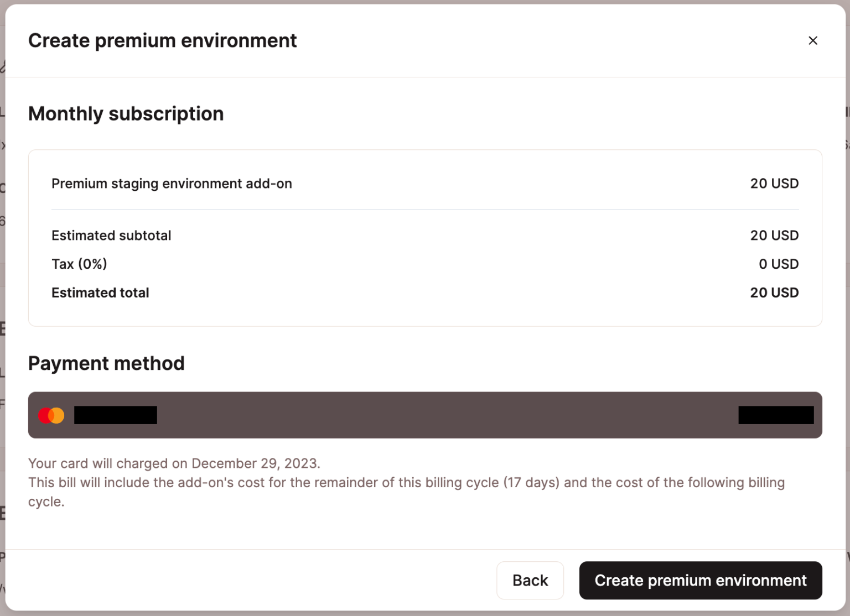This screenshot has width=850, height=616.
Task: Click the Estimated subtotal label
Action: coord(111,236)
